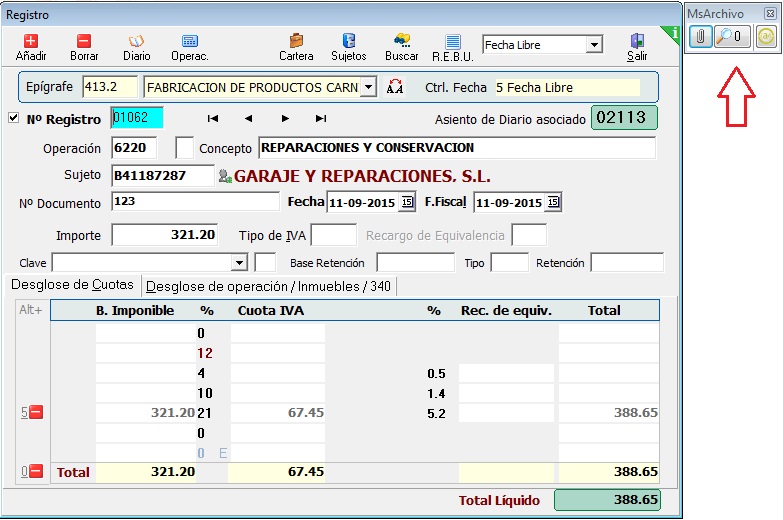Click the 21% row base cell 321.20
Image resolution: width=783 pixels, height=520 pixels.
pos(146,413)
